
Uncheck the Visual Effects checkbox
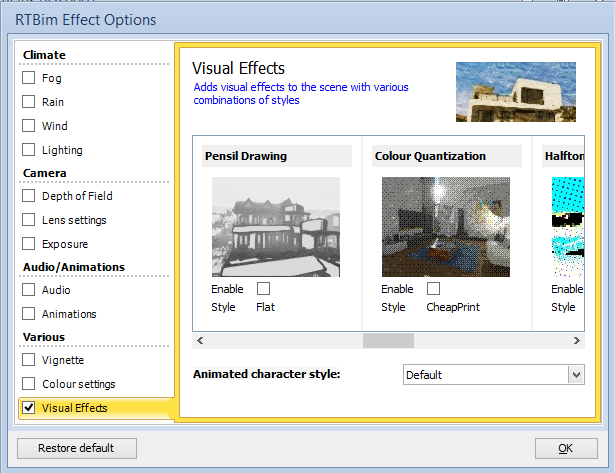[29, 408]
